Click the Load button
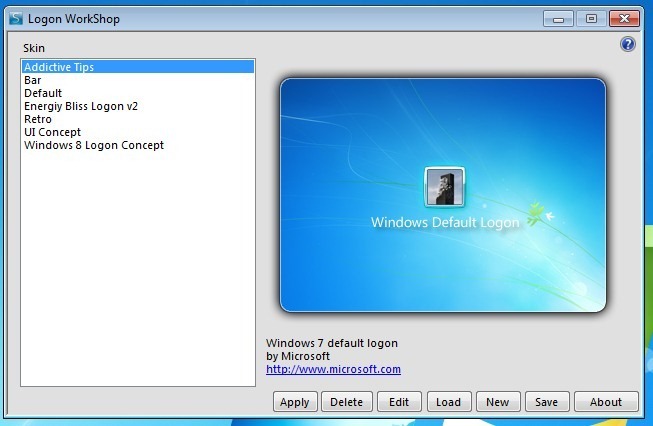The image size is (653, 426). [449, 402]
